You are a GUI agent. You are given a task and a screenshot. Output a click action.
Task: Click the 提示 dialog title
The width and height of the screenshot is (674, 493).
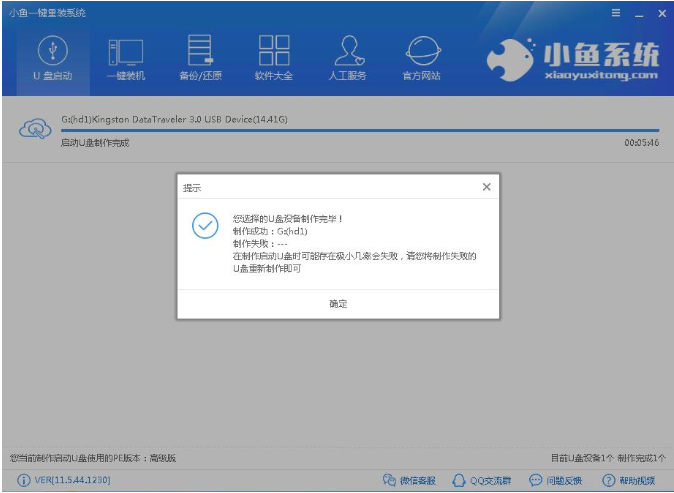click(192, 188)
